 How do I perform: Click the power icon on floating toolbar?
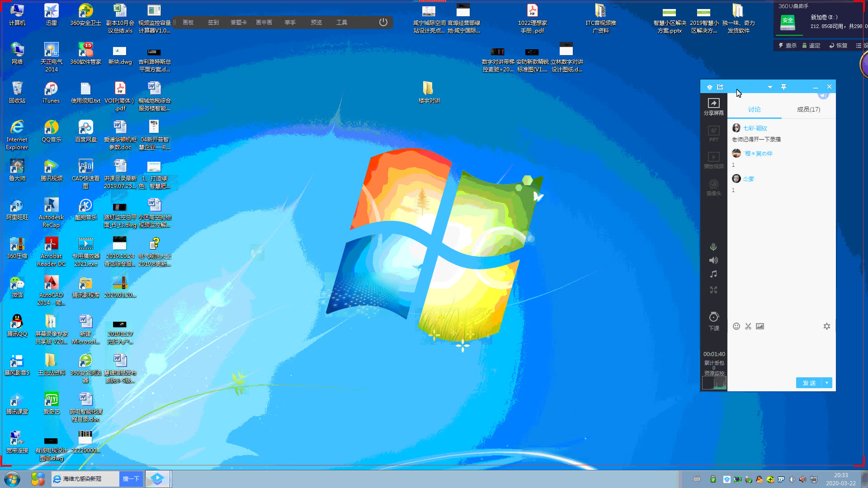383,22
